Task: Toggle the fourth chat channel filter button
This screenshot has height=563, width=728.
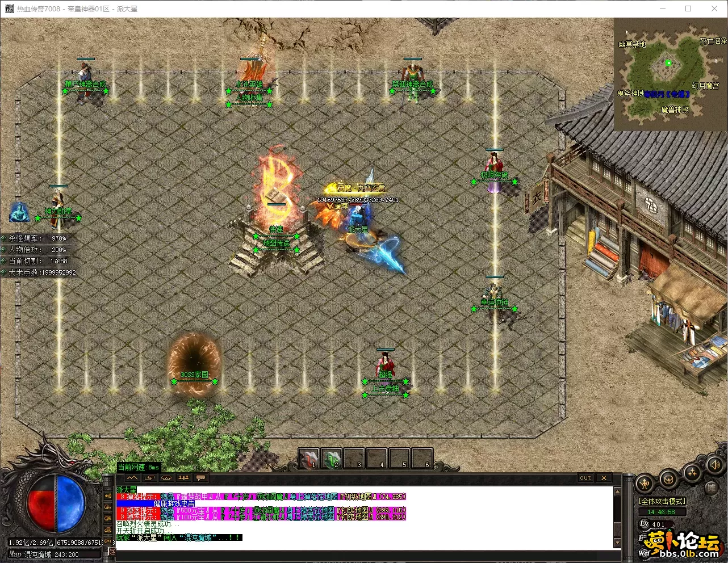Action: click(x=108, y=530)
